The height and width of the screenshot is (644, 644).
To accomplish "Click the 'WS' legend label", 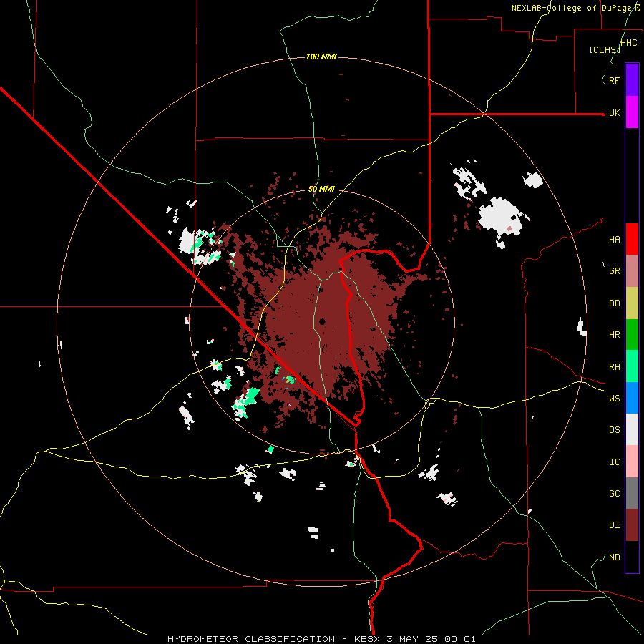I will (615, 398).
